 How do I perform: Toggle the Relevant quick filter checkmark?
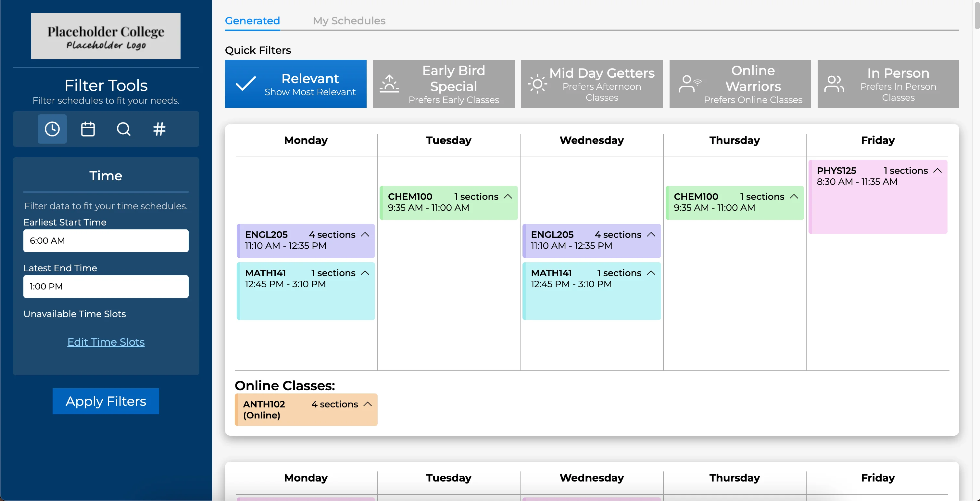point(246,84)
